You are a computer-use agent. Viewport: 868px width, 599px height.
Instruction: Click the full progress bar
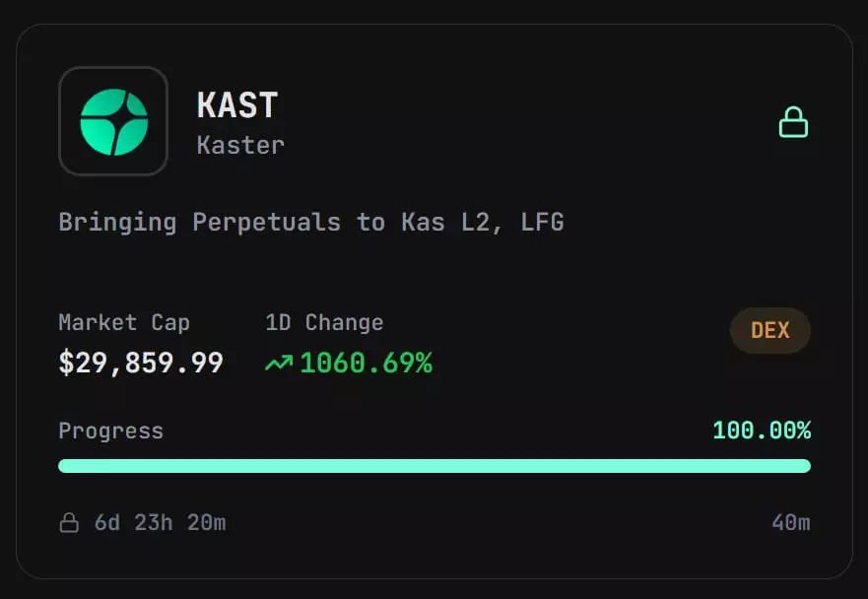tap(434, 466)
